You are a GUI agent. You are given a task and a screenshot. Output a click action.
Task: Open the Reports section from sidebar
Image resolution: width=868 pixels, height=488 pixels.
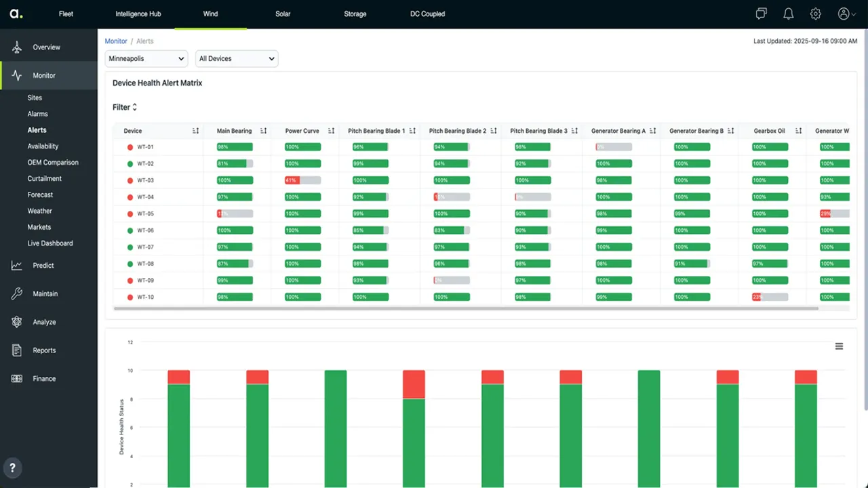click(44, 350)
